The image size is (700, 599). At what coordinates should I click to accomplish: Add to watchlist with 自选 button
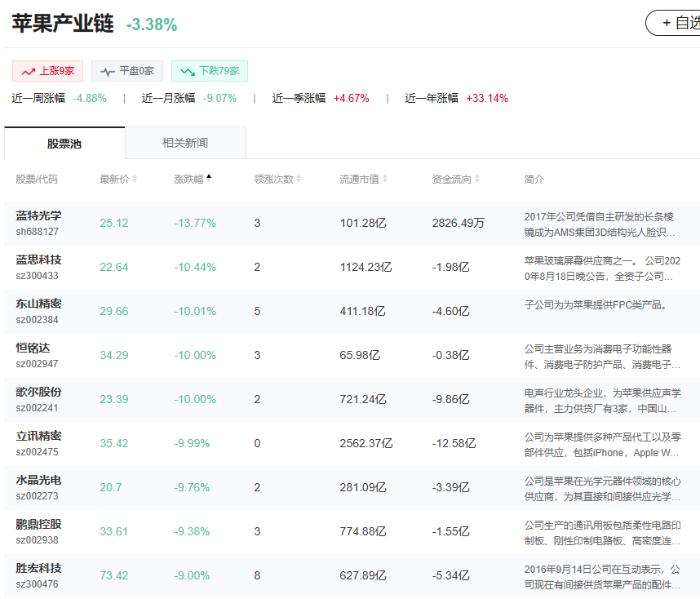tap(673, 23)
